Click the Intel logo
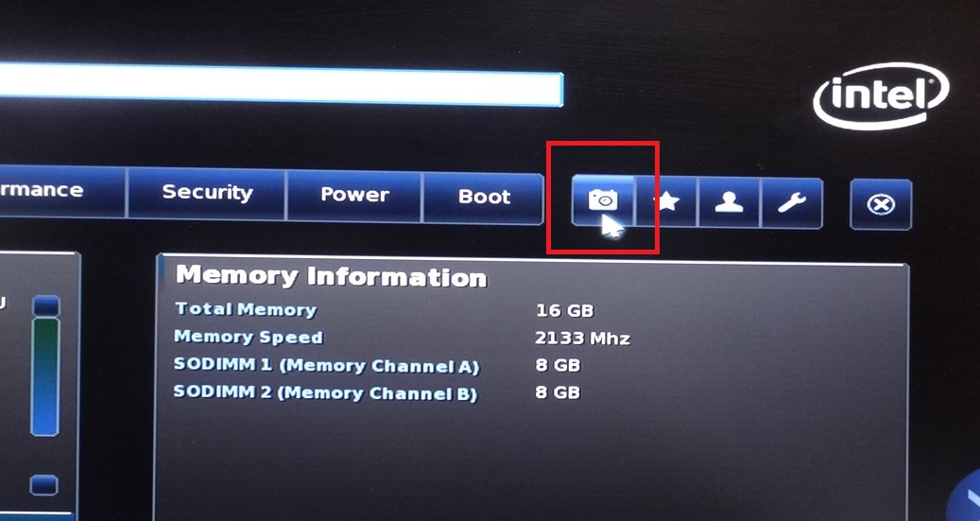 pos(882,96)
